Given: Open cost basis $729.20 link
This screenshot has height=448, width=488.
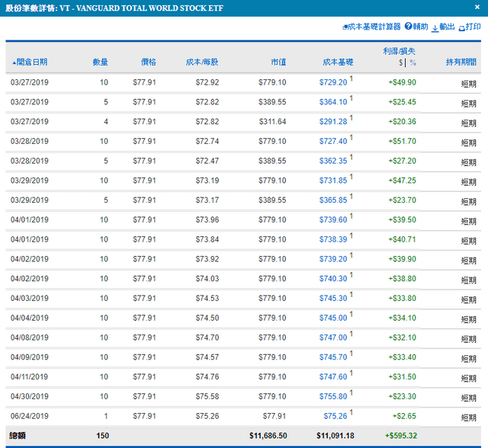Looking at the screenshot, I should (333, 82).
